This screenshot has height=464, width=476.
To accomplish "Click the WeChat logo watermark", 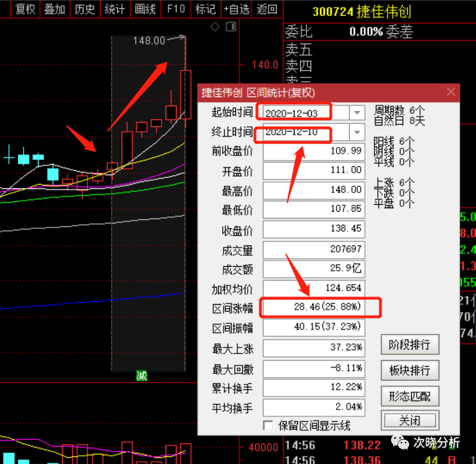I will [400, 443].
